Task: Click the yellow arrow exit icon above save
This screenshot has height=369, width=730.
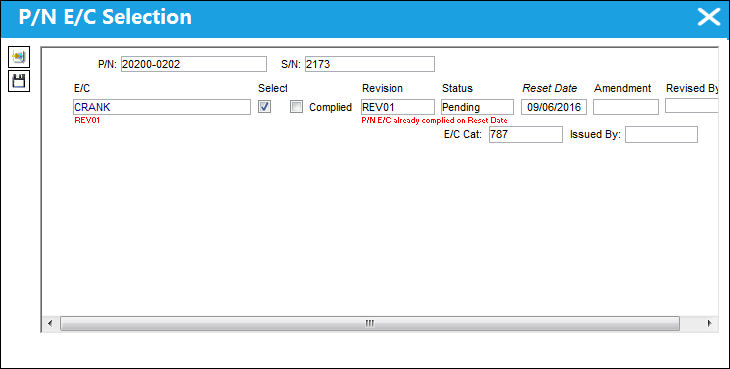Action: 19,57
